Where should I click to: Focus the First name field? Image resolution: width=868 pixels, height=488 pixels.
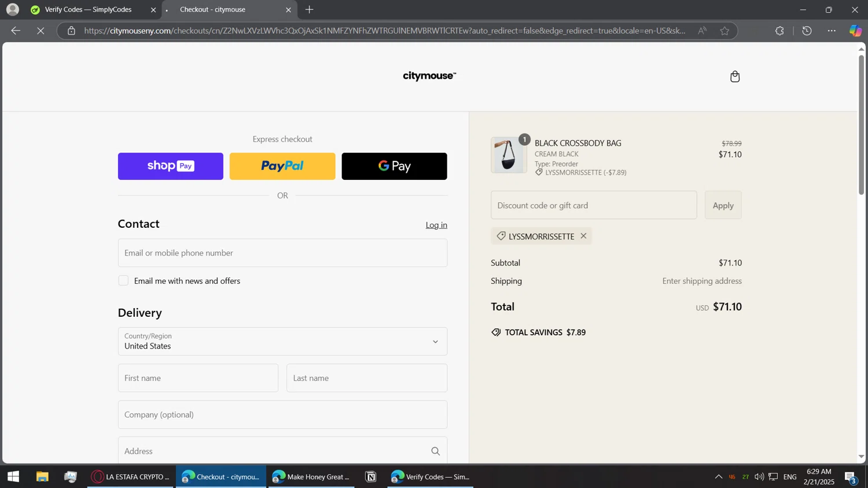tap(198, 378)
